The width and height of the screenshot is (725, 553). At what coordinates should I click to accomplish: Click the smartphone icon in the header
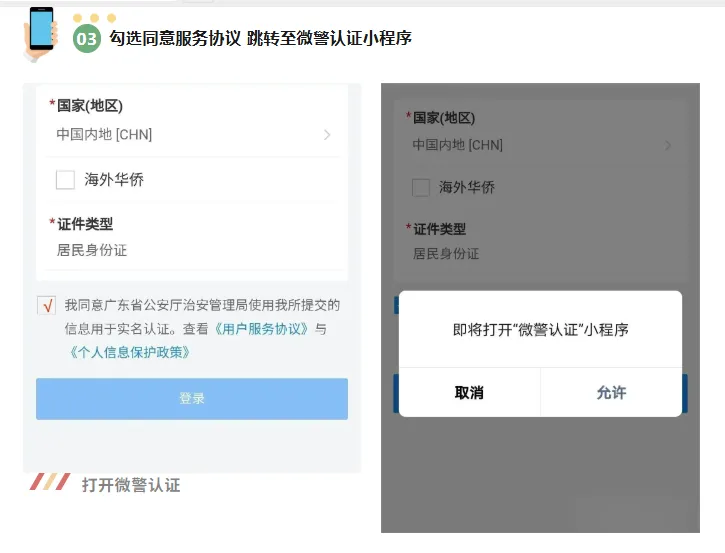[x=41, y=32]
